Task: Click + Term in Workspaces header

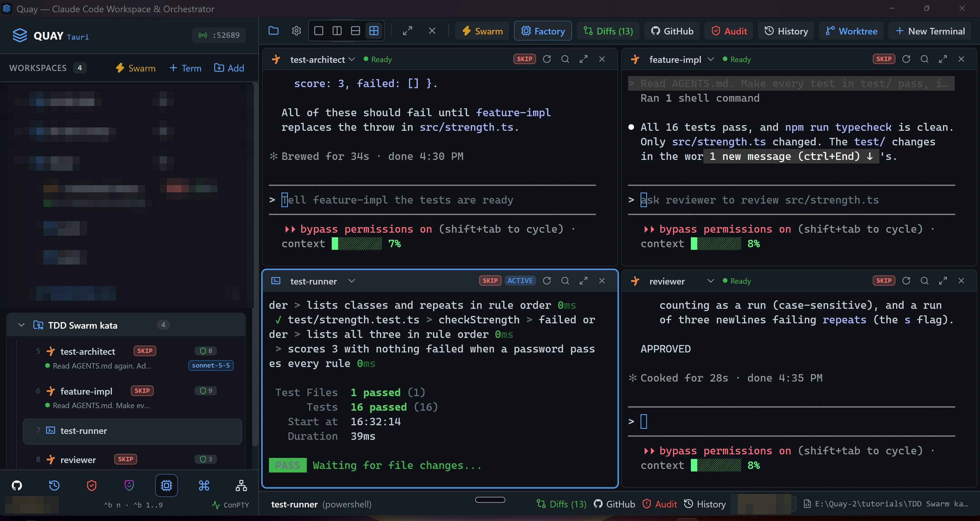Action: [185, 68]
